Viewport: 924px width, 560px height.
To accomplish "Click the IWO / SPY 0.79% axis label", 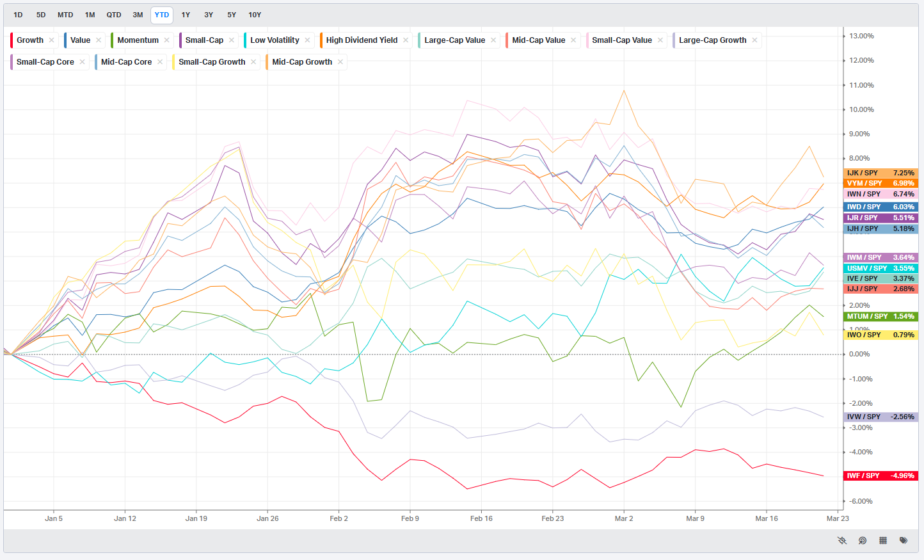I will pyautogui.click(x=881, y=335).
